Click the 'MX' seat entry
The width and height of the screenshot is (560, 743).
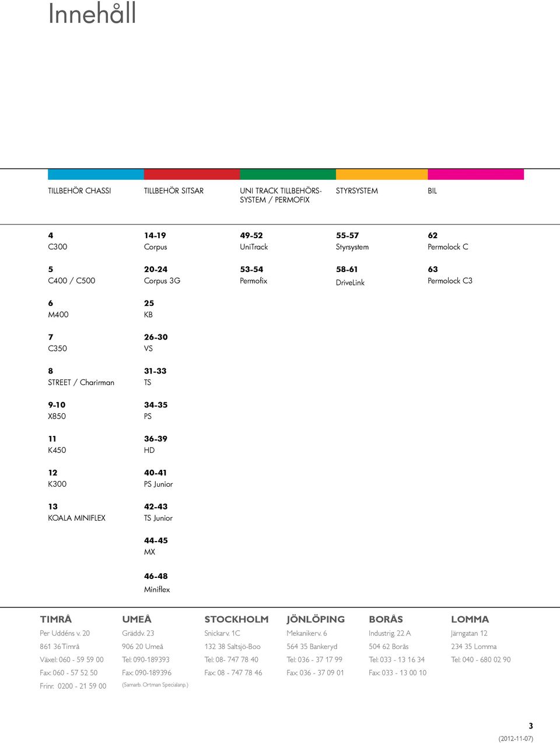pos(150,552)
